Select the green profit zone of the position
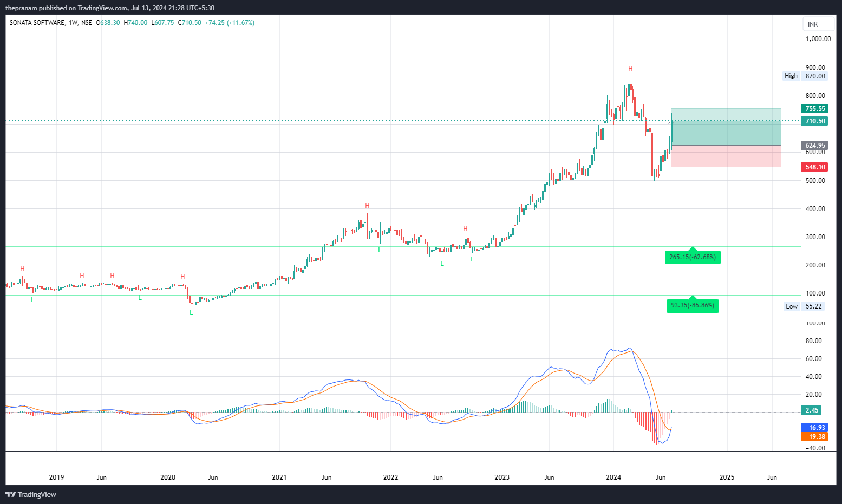The height and width of the screenshot is (504, 842). click(x=726, y=127)
